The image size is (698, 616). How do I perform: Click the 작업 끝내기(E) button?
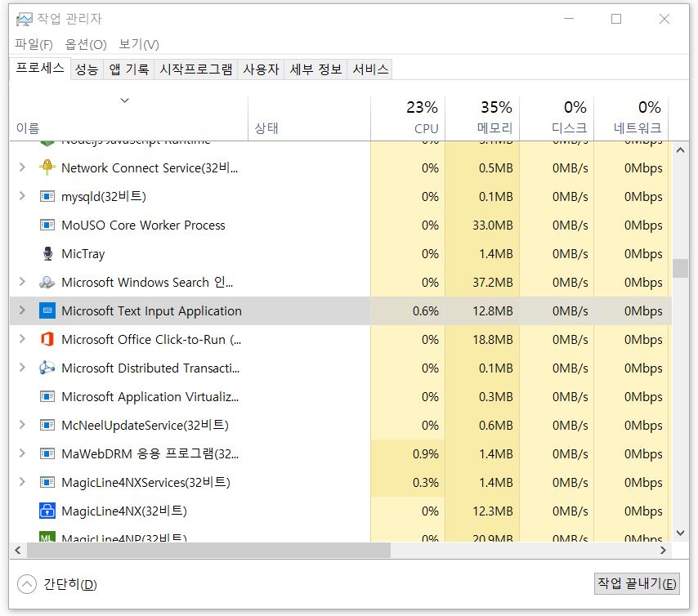[637, 583]
